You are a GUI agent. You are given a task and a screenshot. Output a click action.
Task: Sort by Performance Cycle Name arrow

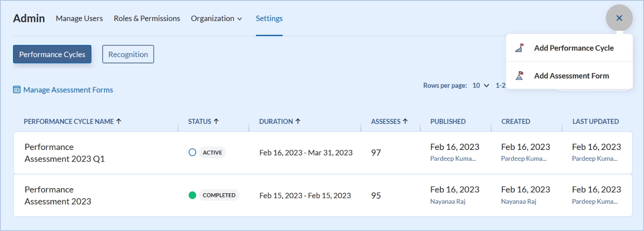pyautogui.click(x=119, y=121)
